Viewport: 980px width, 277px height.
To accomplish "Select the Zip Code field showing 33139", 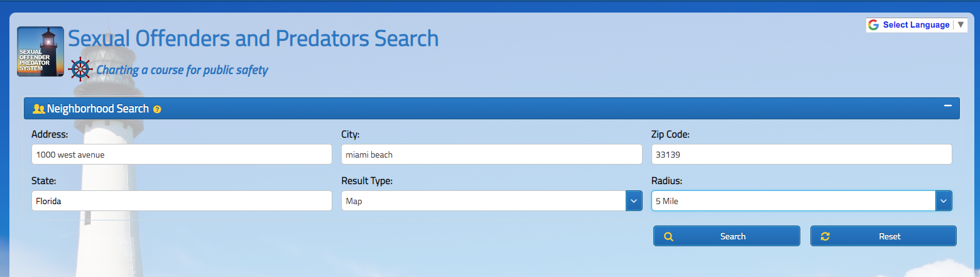I will click(801, 155).
